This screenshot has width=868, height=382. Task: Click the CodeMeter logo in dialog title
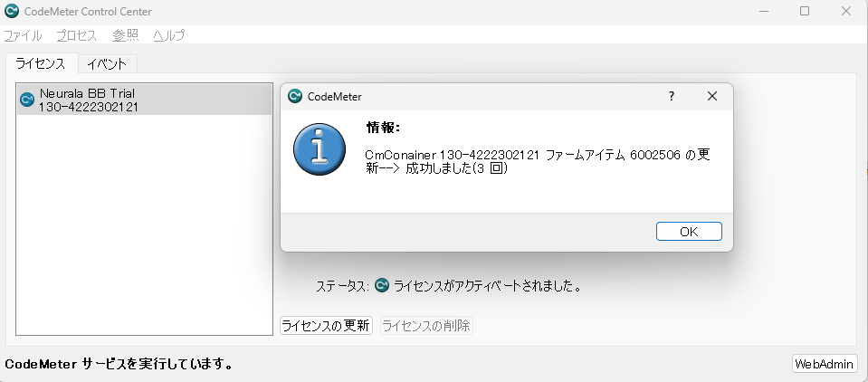295,96
